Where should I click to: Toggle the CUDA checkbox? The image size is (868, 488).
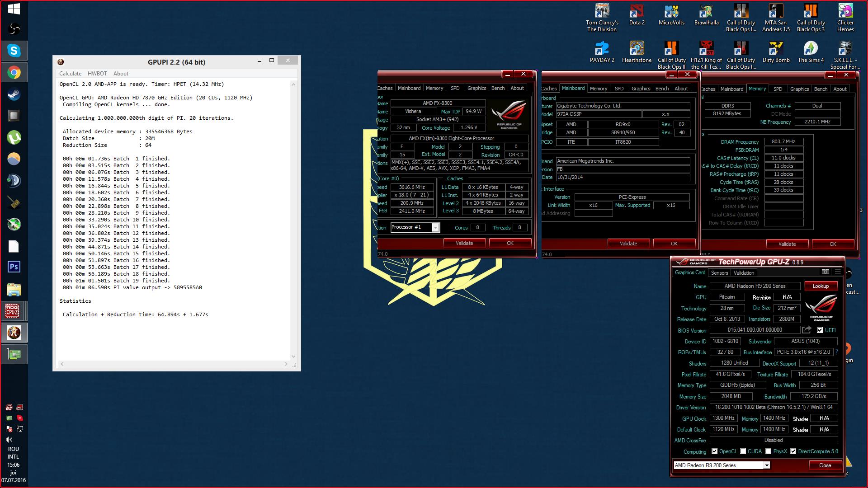click(743, 451)
